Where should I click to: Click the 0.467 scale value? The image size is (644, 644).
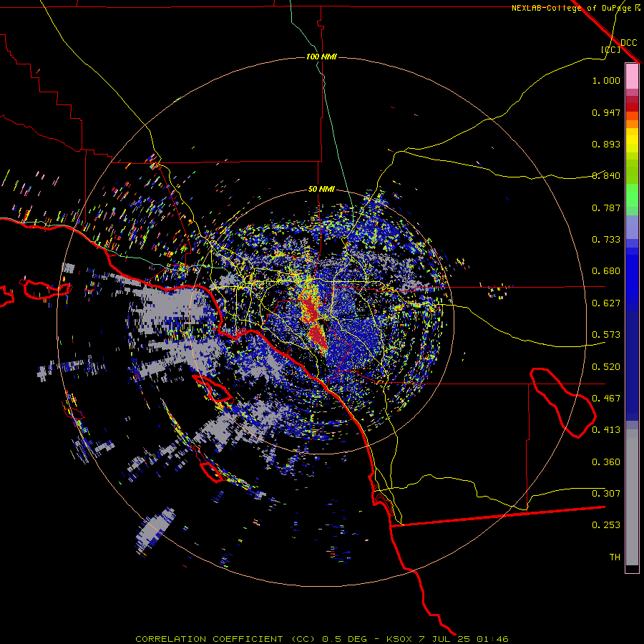click(606, 399)
